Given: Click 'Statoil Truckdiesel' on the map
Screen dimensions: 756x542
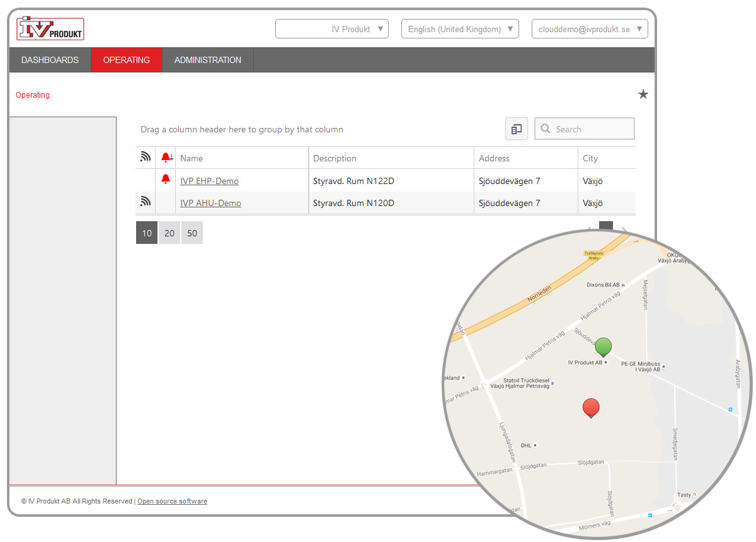Looking at the screenshot, I should pos(525,380).
